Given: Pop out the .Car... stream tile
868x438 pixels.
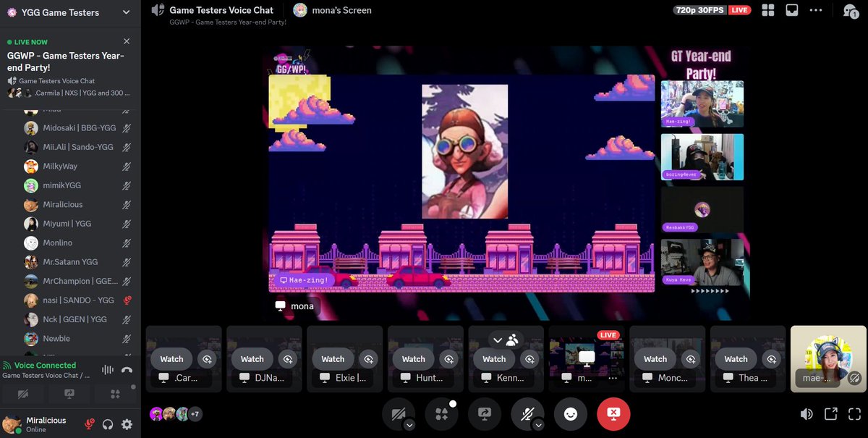Looking at the screenshot, I should pos(208,359).
